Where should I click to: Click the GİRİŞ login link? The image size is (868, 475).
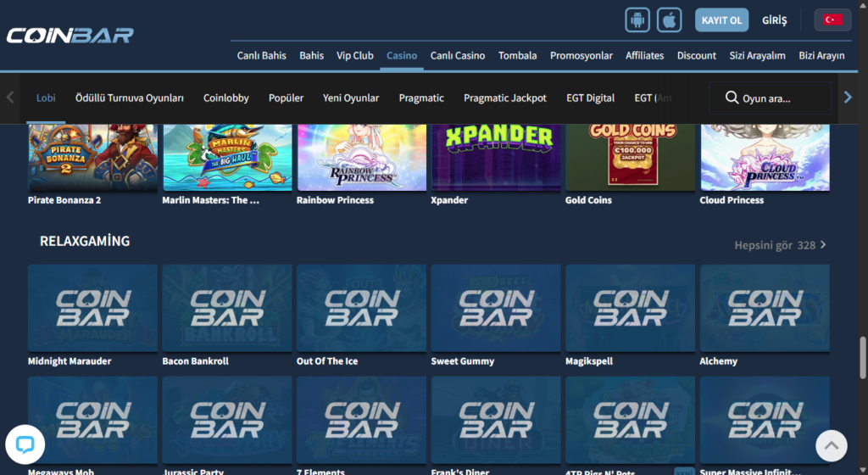(774, 20)
